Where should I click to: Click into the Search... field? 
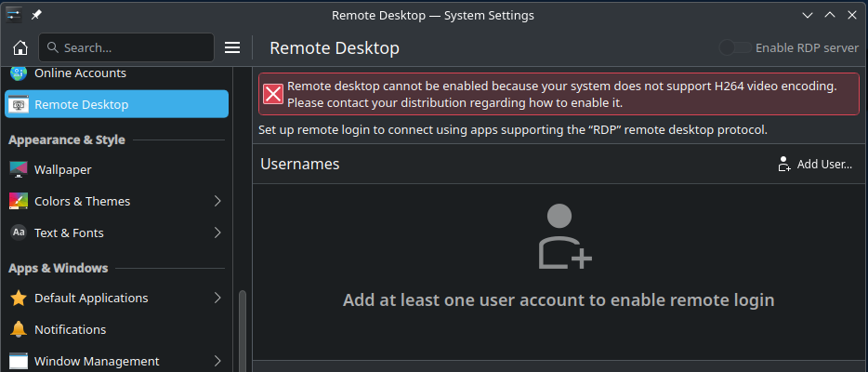pyautogui.click(x=126, y=47)
